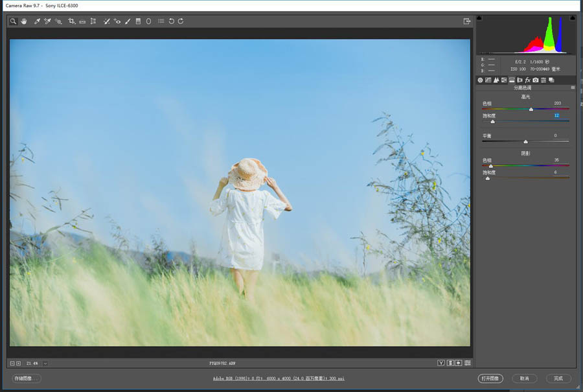
Task: Toggle full screen mode icon
Action: click(x=467, y=21)
